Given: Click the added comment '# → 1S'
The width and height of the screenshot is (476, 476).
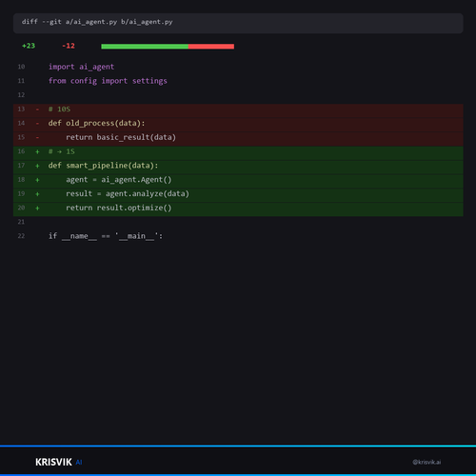Looking at the screenshot, I should pyautogui.click(x=62, y=151).
